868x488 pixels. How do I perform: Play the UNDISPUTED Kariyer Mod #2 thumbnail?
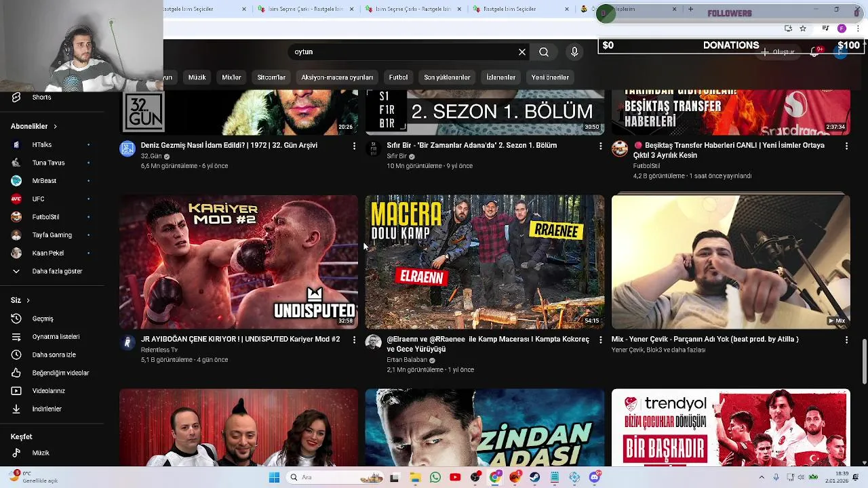239,262
